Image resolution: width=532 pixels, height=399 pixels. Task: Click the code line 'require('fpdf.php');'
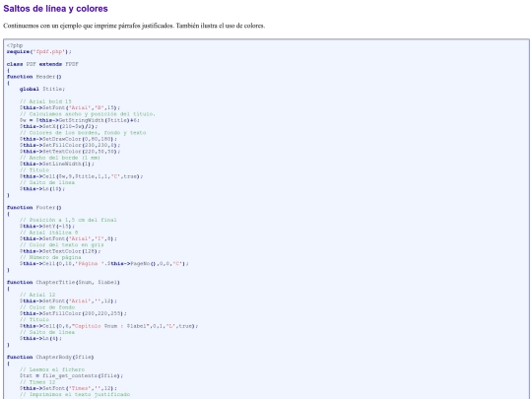tap(39, 51)
